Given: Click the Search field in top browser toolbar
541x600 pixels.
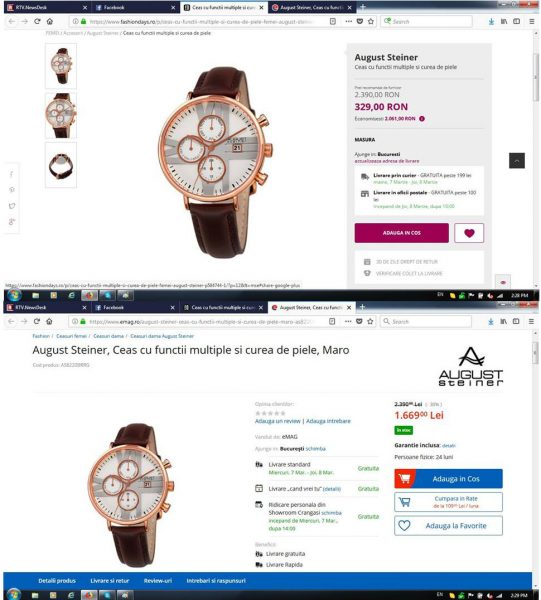Looking at the screenshot, I should [426, 21].
